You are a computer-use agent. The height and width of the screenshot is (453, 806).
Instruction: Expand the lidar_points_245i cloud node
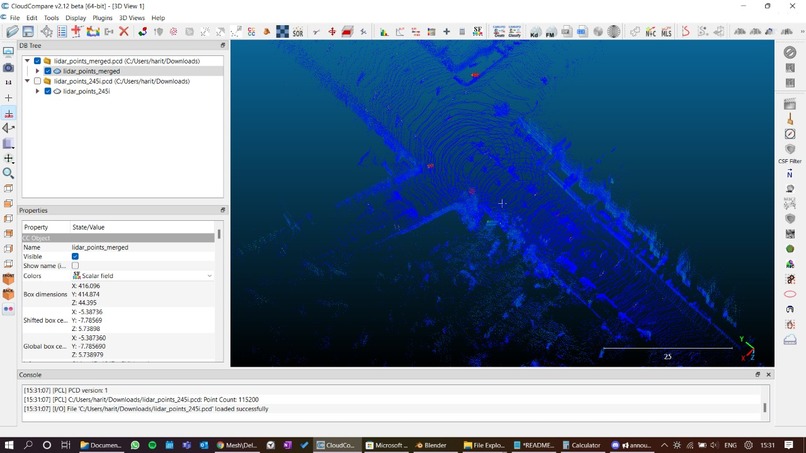point(37,91)
